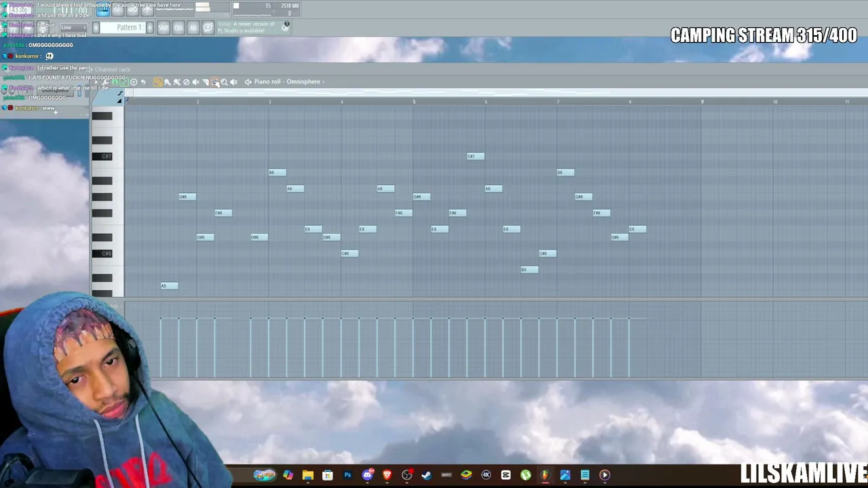Open the media player icon in taskbar
Viewport: 868px width, 488px height.
(604, 475)
